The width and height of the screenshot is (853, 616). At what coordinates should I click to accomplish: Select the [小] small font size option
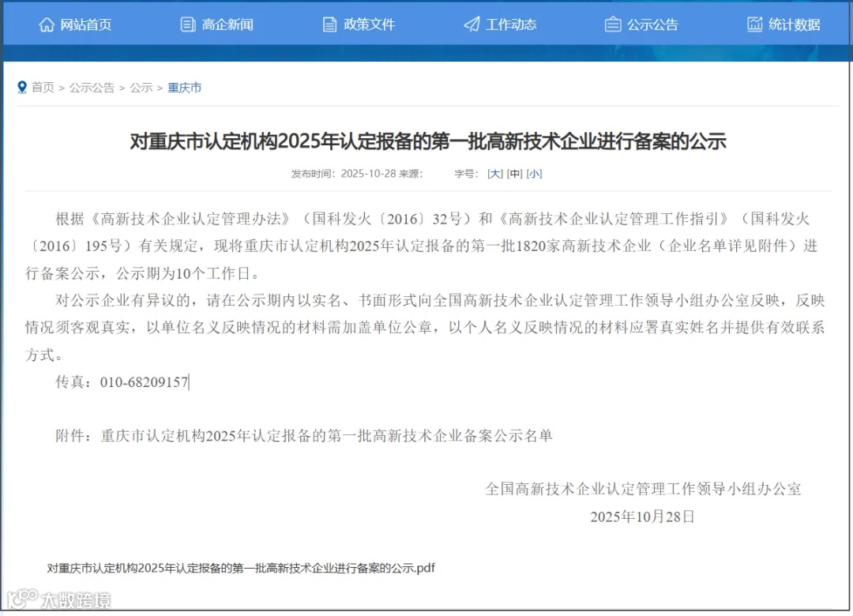pos(534,173)
